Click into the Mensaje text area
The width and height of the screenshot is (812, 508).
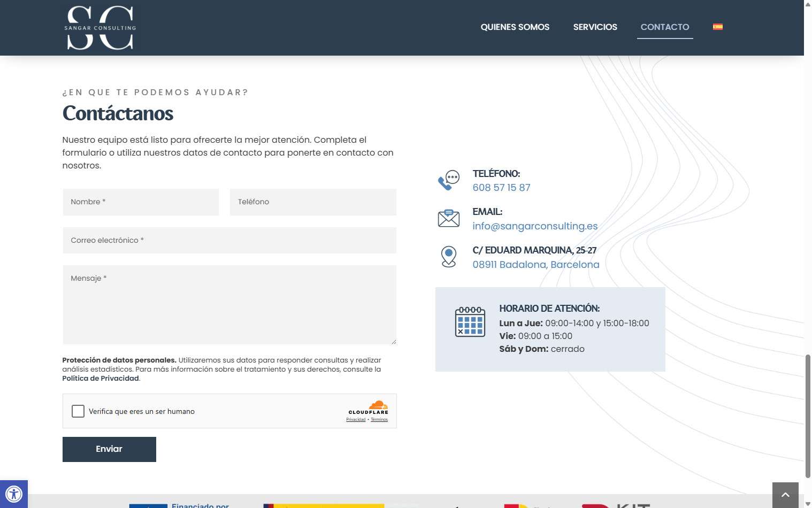[x=229, y=305]
